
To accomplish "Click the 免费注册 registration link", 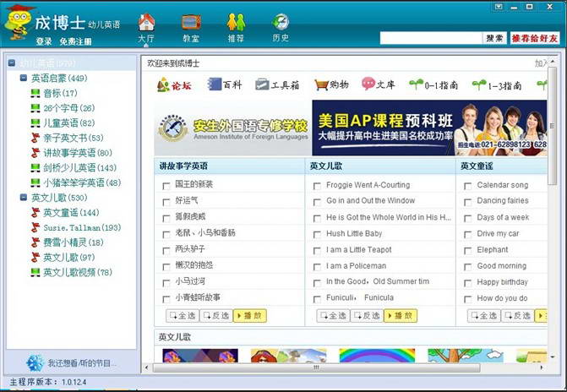I will click(x=75, y=41).
